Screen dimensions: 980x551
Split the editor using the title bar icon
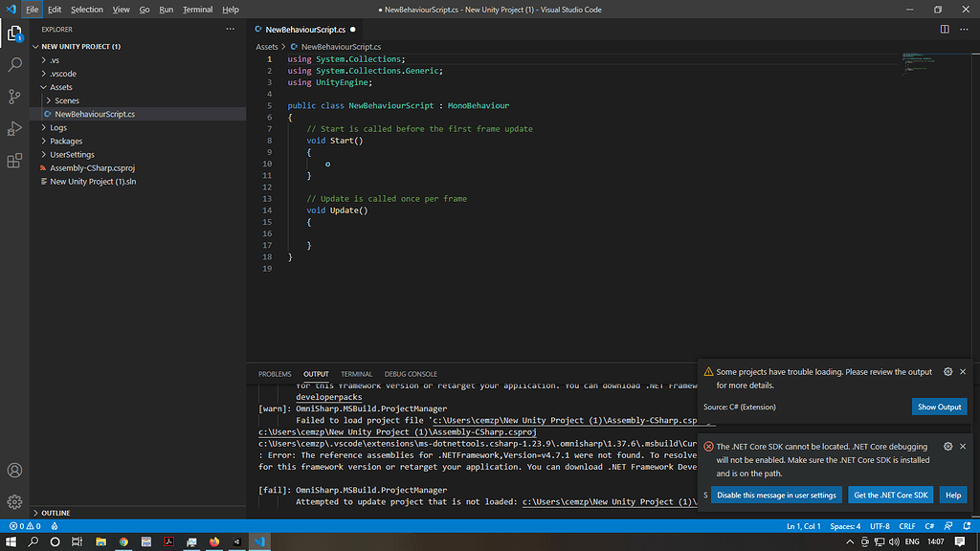(946, 30)
